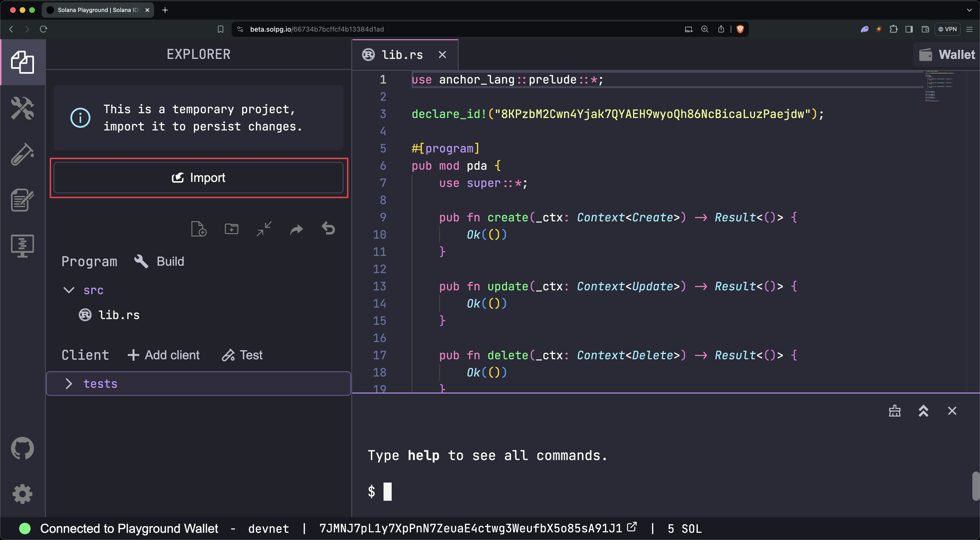Click the Import button
The width and height of the screenshot is (980, 540).
coord(199,178)
